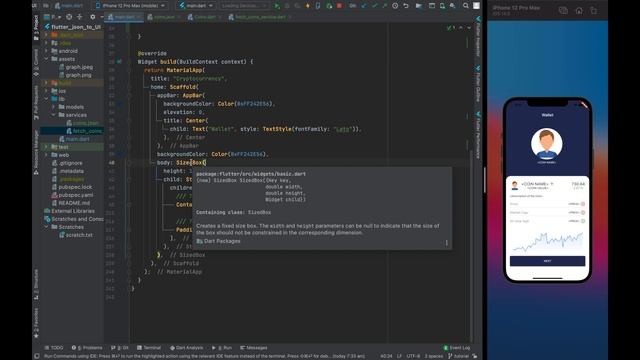Screen dimensions: 640x360
Task: Click the simulator Home button icon
Action: click(579, 11)
